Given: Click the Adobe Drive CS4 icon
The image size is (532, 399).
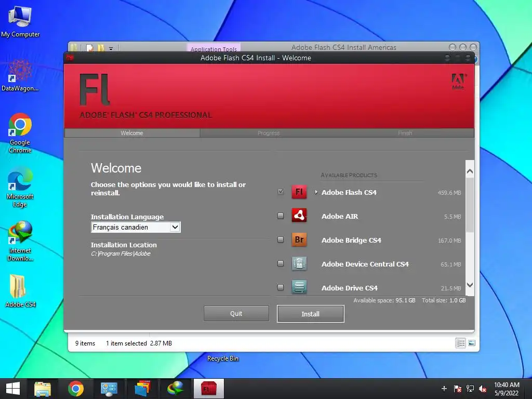Looking at the screenshot, I should click(299, 287).
